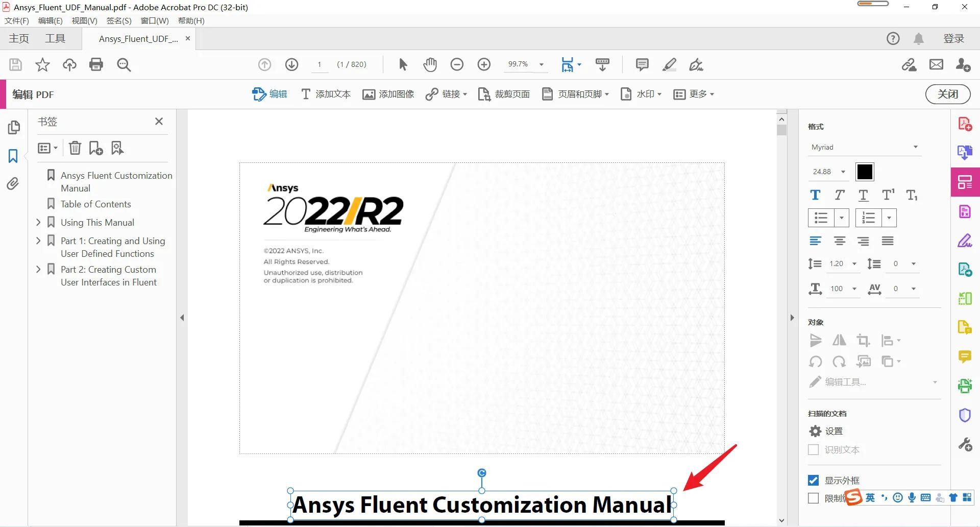
Task: Add document to starred with star icon
Action: click(x=42, y=65)
